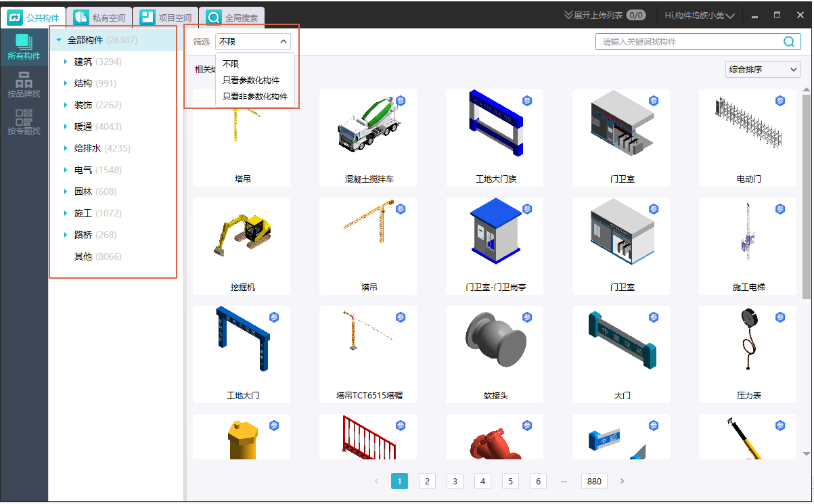Expand the 建筑 category arrow
The image size is (814, 504).
(66, 62)
